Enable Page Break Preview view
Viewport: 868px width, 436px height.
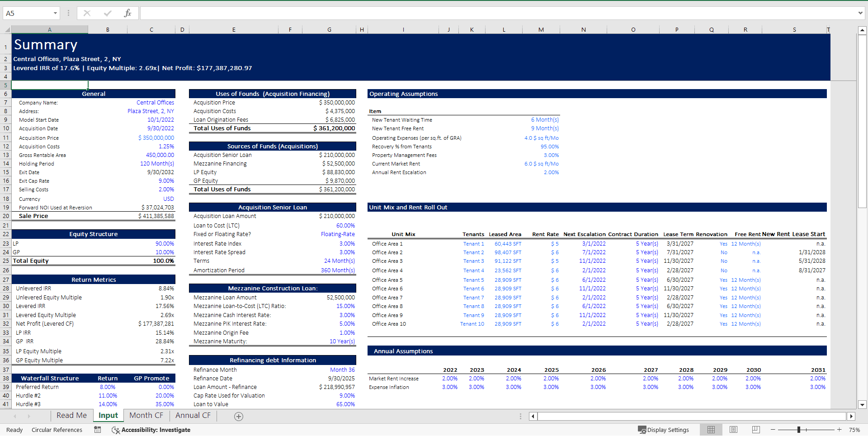point(755,430)
